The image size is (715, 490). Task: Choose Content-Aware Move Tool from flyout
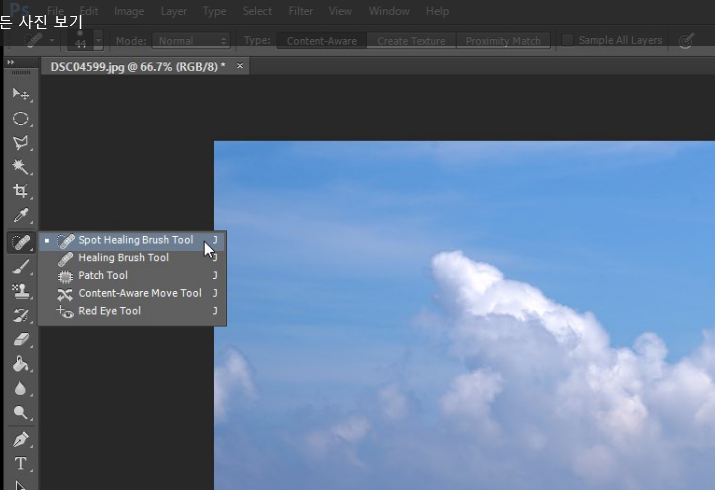[x=132, y=294]
